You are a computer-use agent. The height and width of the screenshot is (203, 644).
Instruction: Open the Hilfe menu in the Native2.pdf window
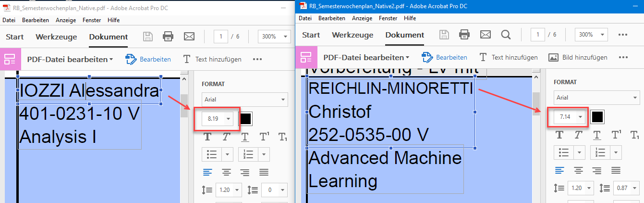[x=410, y=18]
